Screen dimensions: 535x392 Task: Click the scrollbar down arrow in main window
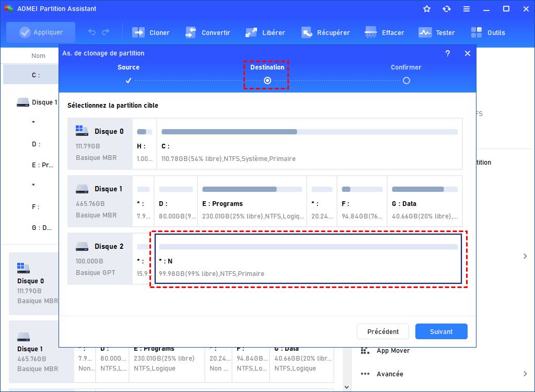[347, 387]
